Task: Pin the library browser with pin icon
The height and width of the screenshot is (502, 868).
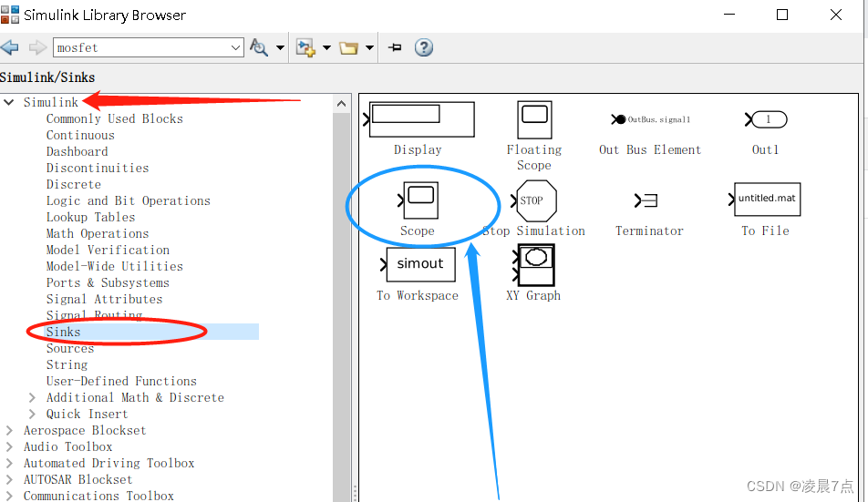Action: 395,47
